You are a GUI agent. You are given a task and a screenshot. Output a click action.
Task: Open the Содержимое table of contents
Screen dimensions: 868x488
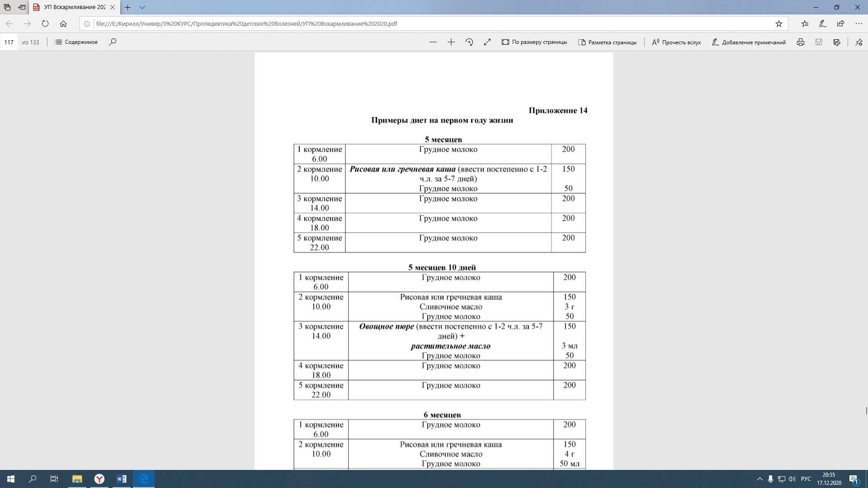pos(76,42)
